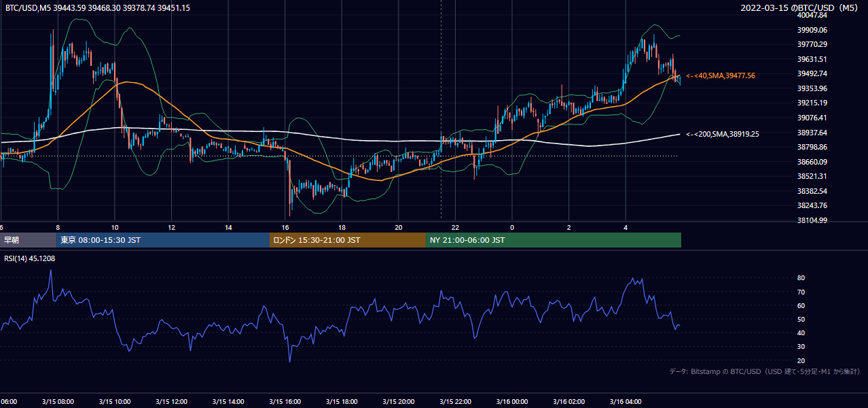Image resolution: width=868 pixels, height=408 pixels.
Task: Click the RSI scale value 50
Action: [x=801, y=319]
